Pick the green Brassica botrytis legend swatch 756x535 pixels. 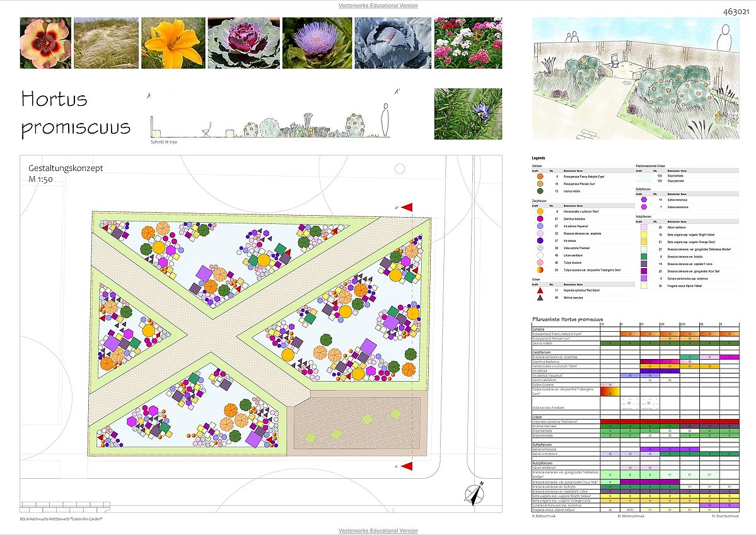coord(644,257)
